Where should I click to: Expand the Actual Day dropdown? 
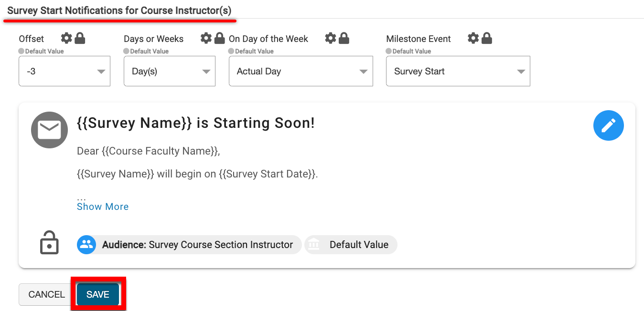[301, 72]
